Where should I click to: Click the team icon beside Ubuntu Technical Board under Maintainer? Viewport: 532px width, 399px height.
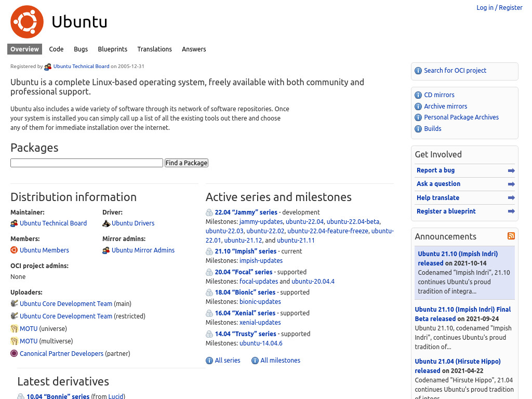click(x=14, y=223)
